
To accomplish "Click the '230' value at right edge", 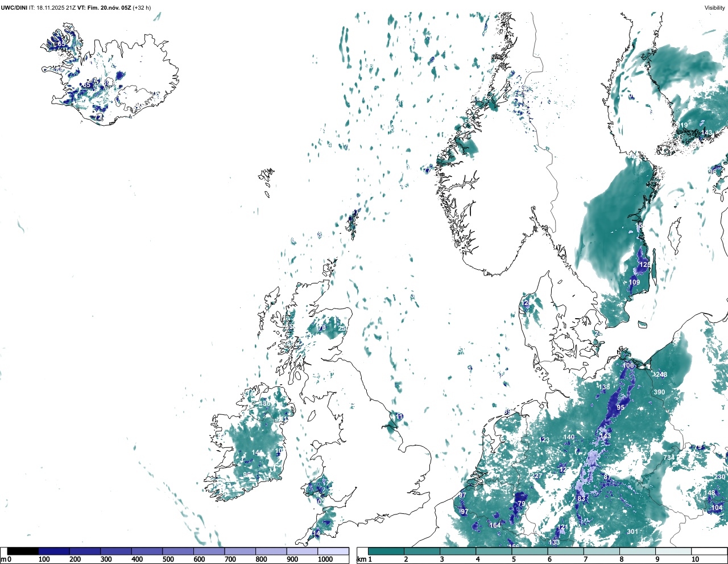I will [721, 477].
